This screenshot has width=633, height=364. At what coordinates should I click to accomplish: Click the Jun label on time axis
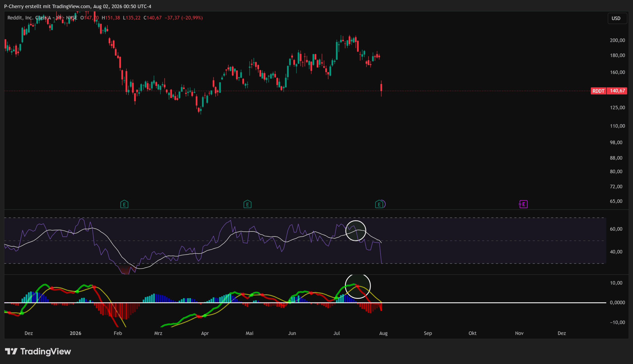pyautogui.click(x=292, y=333)
